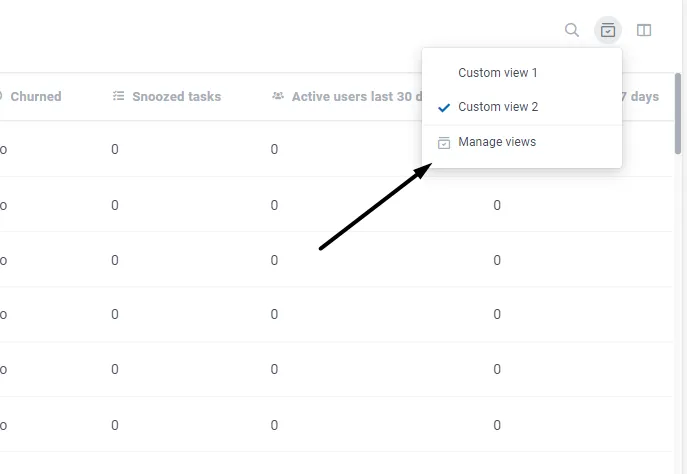Click the Manage views calendar icon
This screenshot has width=687, height=474.
point(444,143)
